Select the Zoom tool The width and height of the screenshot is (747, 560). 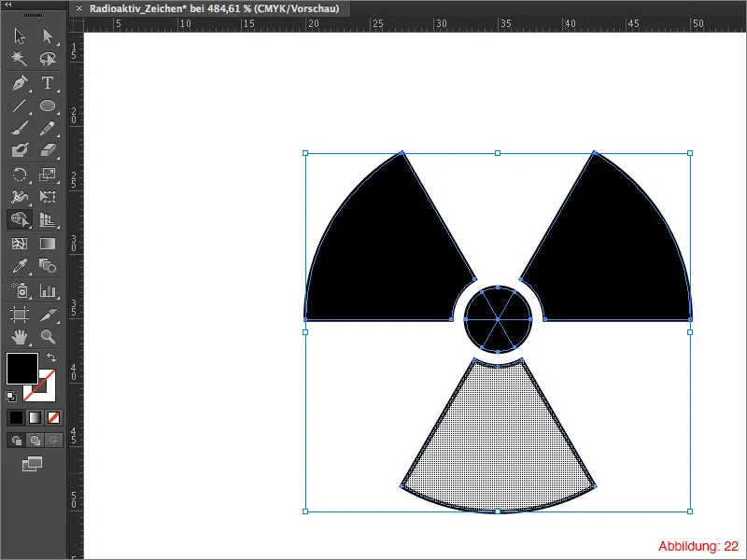(48, 337)
